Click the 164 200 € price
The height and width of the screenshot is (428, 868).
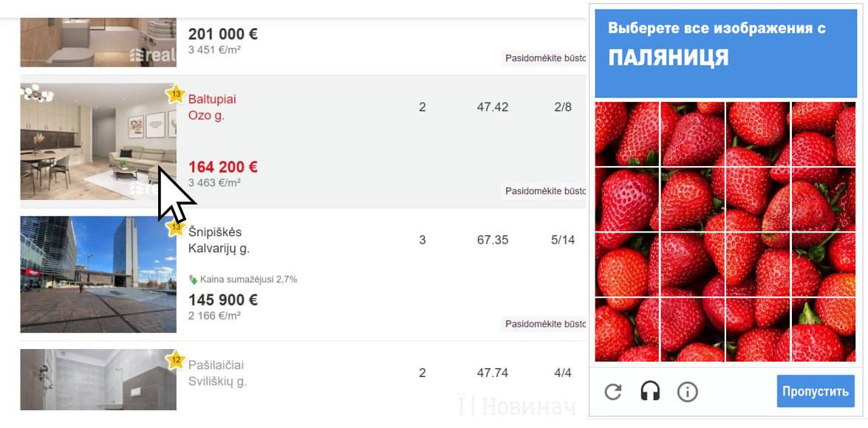pos(222,168)
